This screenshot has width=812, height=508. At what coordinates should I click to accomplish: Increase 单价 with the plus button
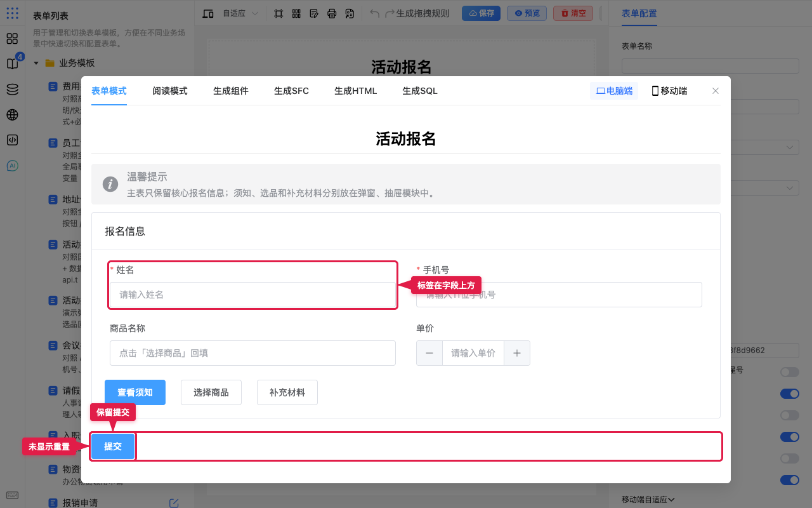pos(517,353)
